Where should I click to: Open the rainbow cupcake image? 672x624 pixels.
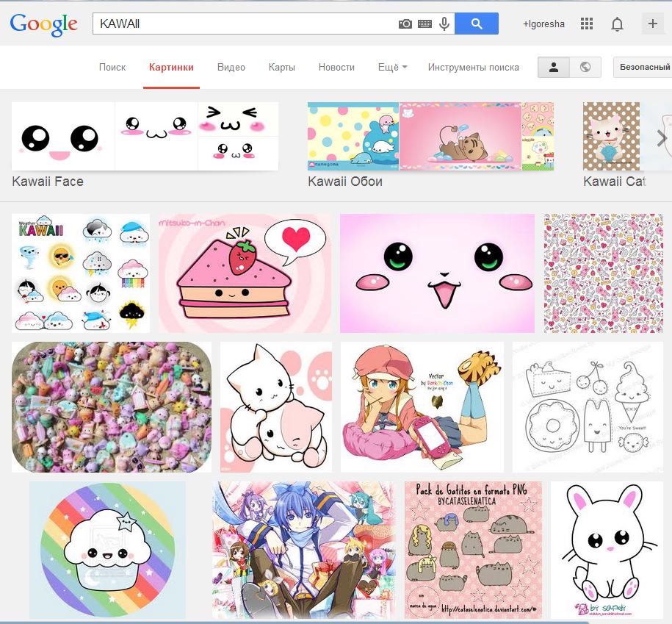107,550
